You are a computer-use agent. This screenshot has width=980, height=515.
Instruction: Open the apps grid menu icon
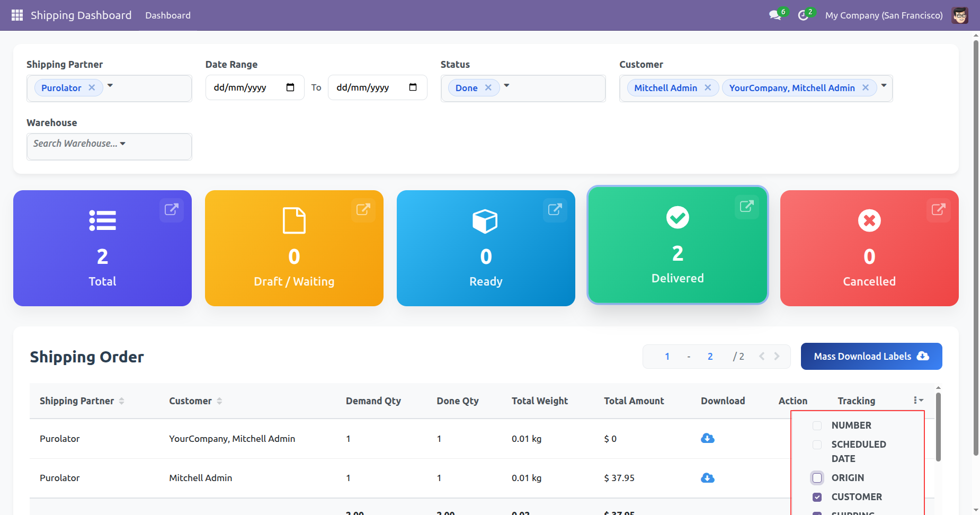[x=17, y=15]
